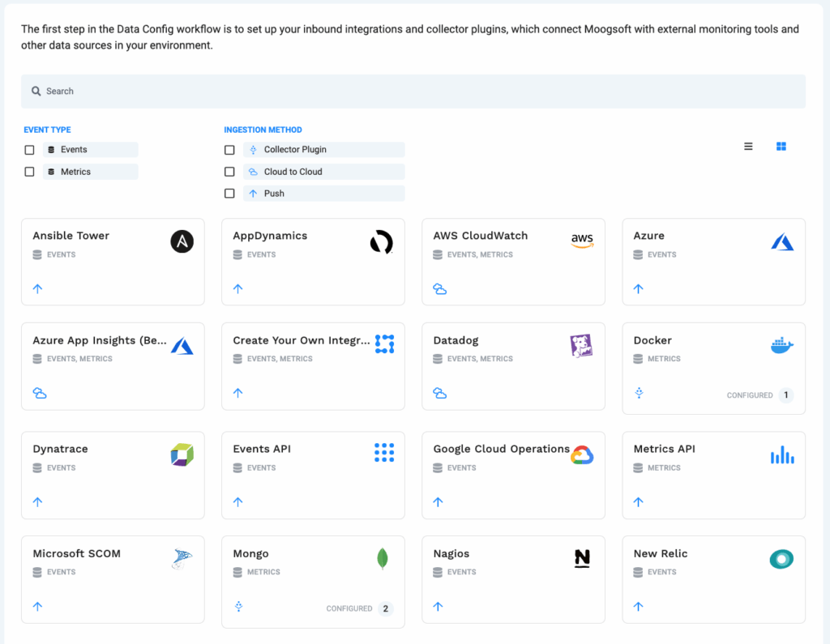Click the Azure App Insights logo icon
The height and width of the screenshot is (644, 830).
point(182,346)
